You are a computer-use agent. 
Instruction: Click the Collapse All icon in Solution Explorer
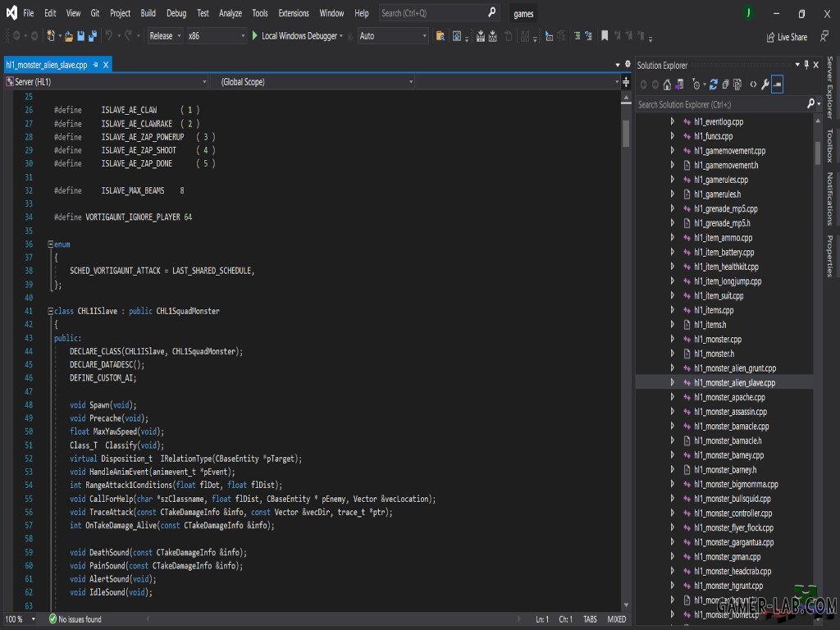click(x=725, y=84)
